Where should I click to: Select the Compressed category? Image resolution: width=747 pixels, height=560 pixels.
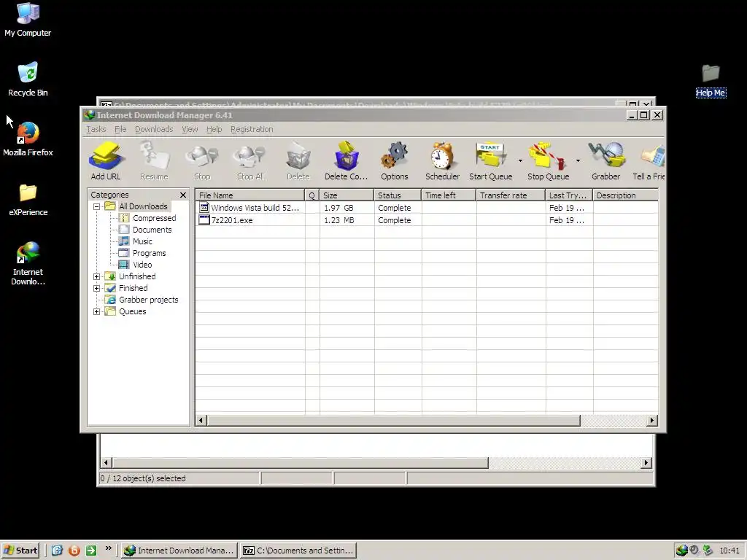tap(155, 218)
